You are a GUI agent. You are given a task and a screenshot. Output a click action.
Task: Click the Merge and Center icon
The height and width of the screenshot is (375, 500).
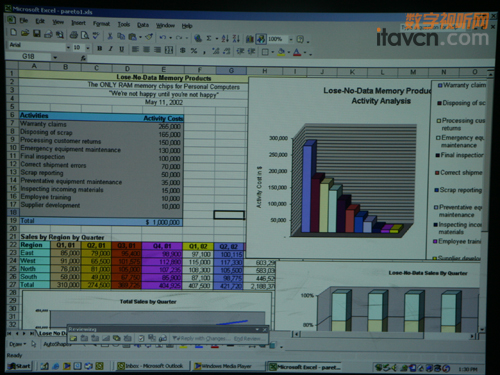pyautogui.click(x=169, y=50)
